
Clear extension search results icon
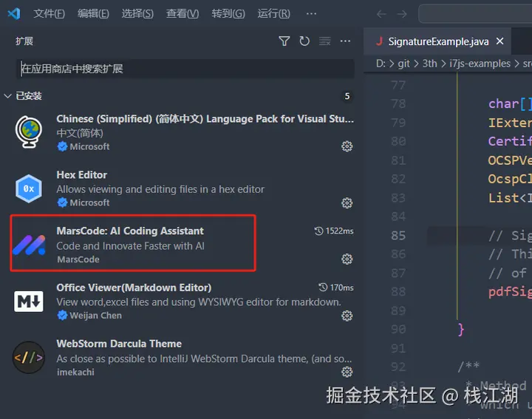[x=324, y=41]
